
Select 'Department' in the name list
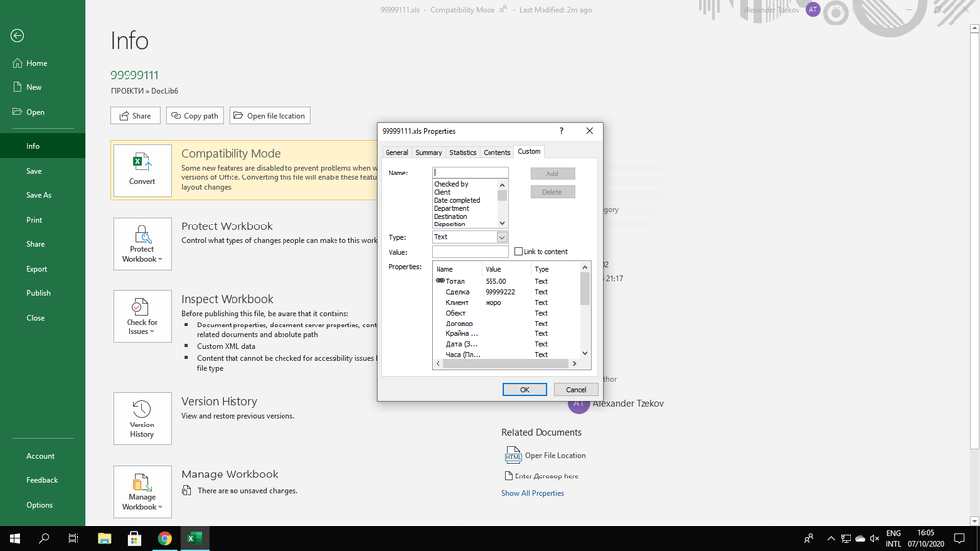[x=450, y=208]
